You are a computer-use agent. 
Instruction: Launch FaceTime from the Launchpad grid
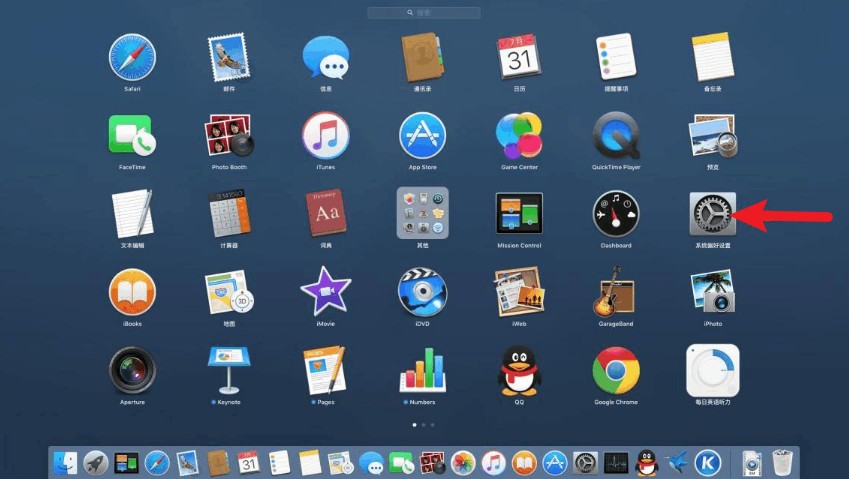pyautogui.click(x=132, y=135)
